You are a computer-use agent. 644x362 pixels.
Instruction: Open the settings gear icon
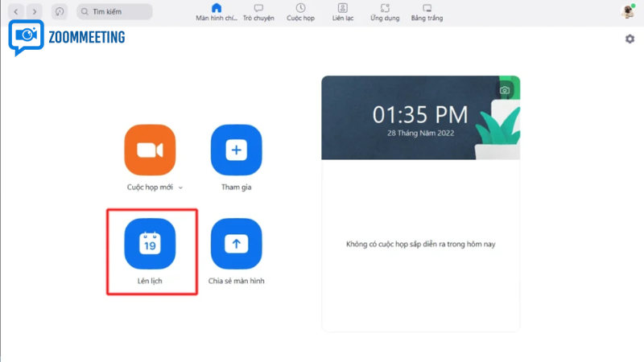[x=630, y=39]
